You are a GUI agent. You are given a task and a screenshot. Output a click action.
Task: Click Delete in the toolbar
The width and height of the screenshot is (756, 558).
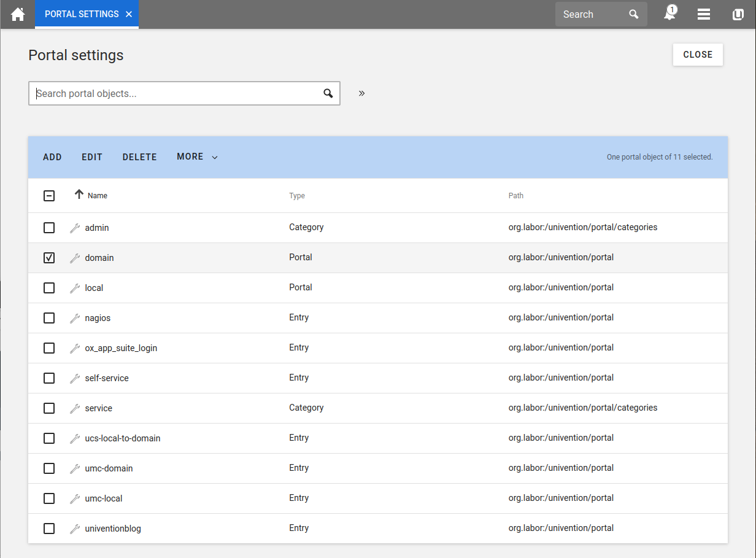pyautogui.click(x=139, y=157)
